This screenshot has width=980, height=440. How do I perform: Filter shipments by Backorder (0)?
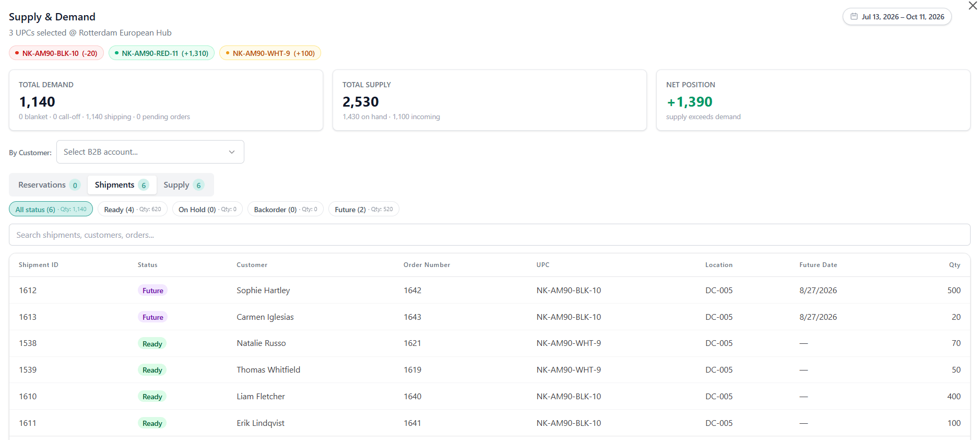tap(286, 209)
